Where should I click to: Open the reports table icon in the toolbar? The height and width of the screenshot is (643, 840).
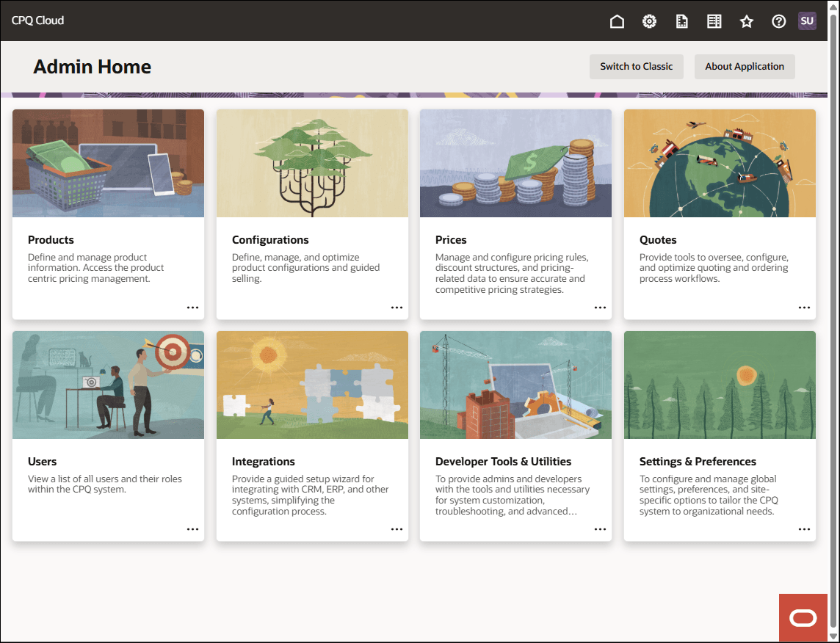point(714,21)
